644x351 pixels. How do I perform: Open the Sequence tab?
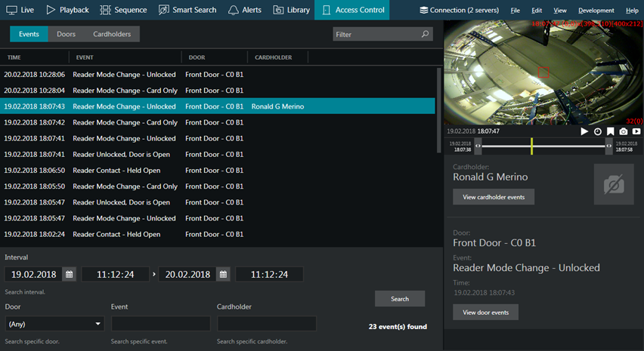click(x=123, y=10)
